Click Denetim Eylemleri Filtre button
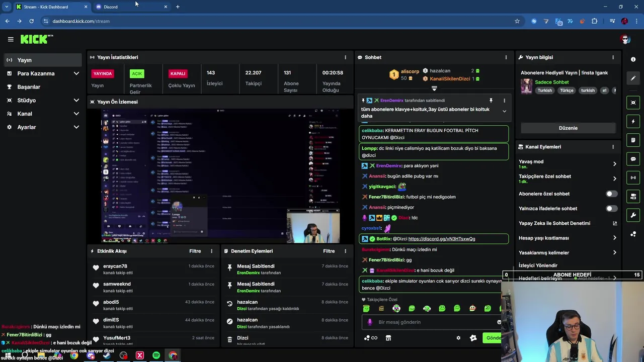Screen dimensions: 644x362 click(329, 251)
